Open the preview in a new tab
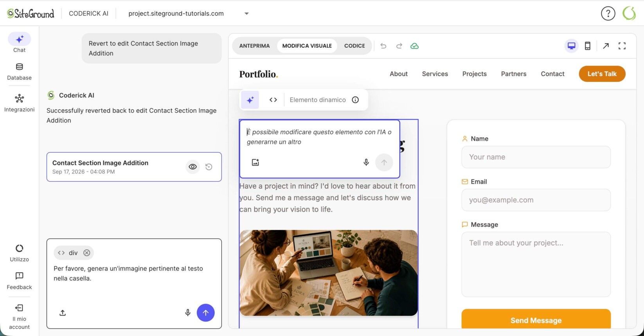Viewport: 644px width, 336px height. pos(606,46)
